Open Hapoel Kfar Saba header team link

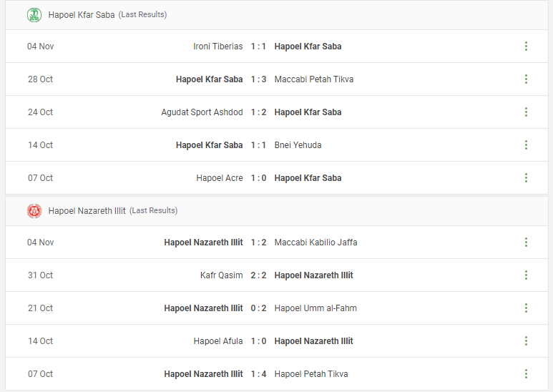coord(82,15)
